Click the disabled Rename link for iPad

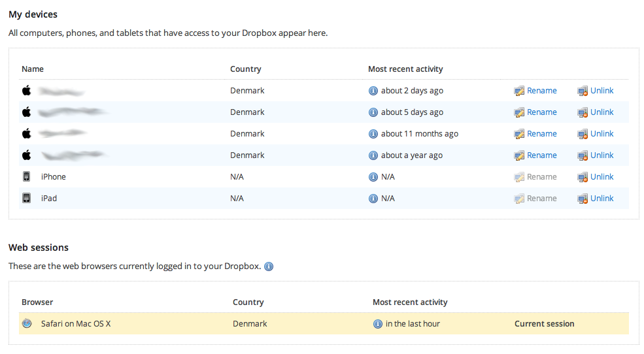click(541, 199)
